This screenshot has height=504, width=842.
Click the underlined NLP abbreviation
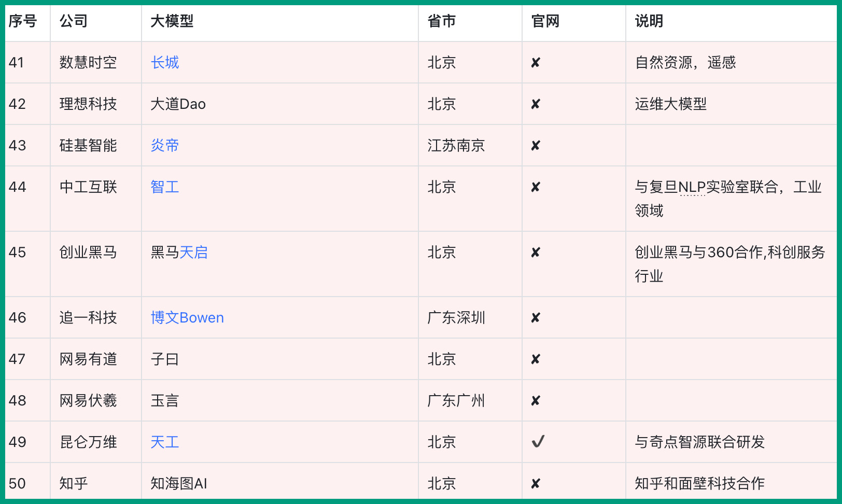click(x=692, y=187)
